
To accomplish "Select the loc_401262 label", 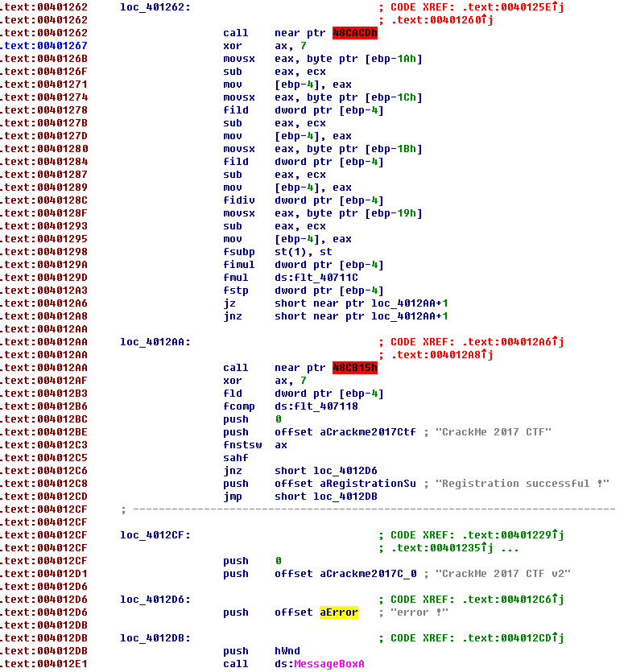I will [x=155, y=7].
